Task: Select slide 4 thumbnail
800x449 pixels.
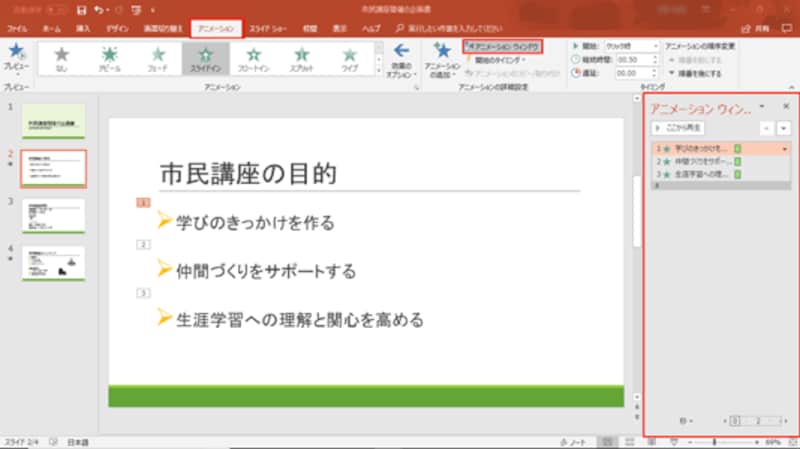Action: pyautogui.click(x=54, y=263)
